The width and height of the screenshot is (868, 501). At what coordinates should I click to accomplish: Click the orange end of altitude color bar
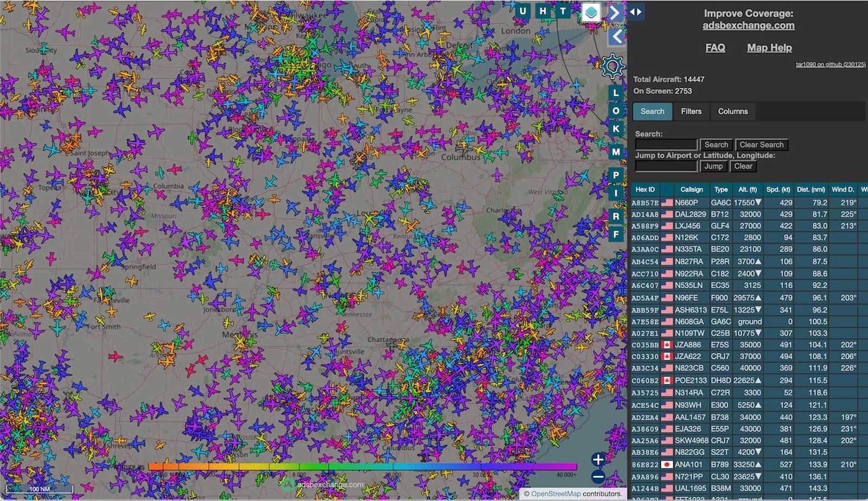click(x=153, y=466)
